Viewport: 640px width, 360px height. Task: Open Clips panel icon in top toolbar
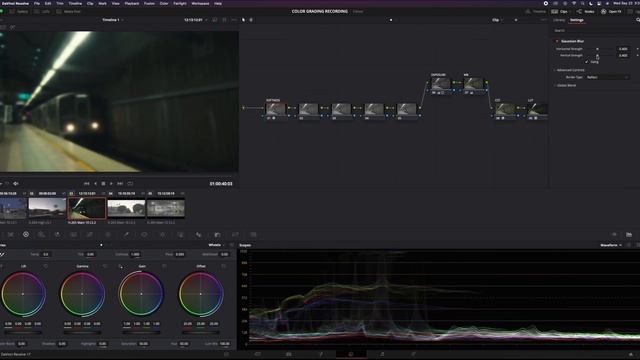560,11
